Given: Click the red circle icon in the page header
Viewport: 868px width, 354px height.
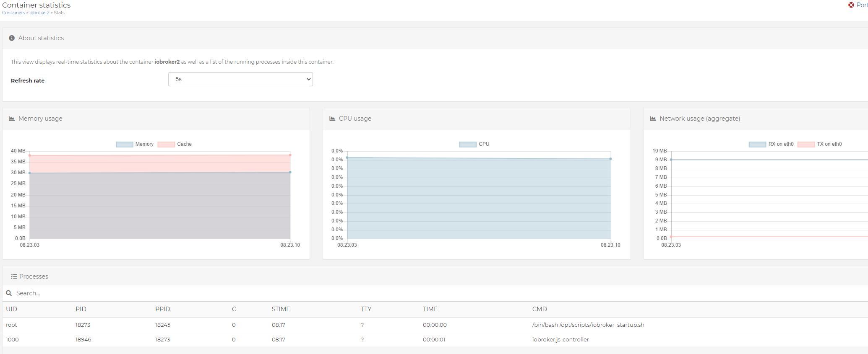Looking at the screenshot, I should point(851,5).
